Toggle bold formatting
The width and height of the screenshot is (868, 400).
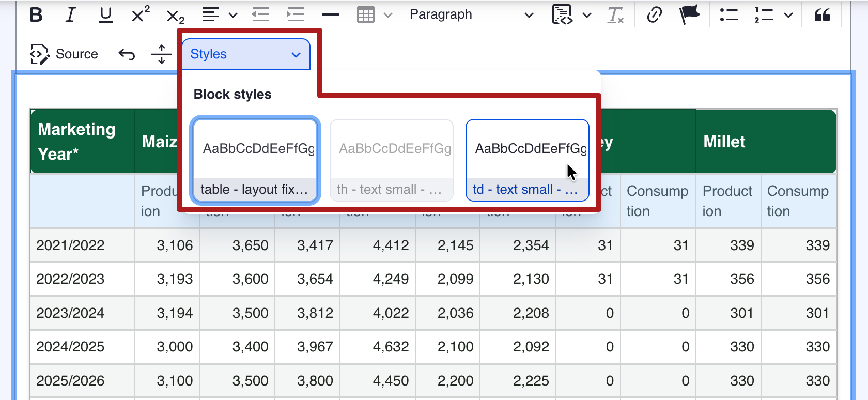coord(36,15)
